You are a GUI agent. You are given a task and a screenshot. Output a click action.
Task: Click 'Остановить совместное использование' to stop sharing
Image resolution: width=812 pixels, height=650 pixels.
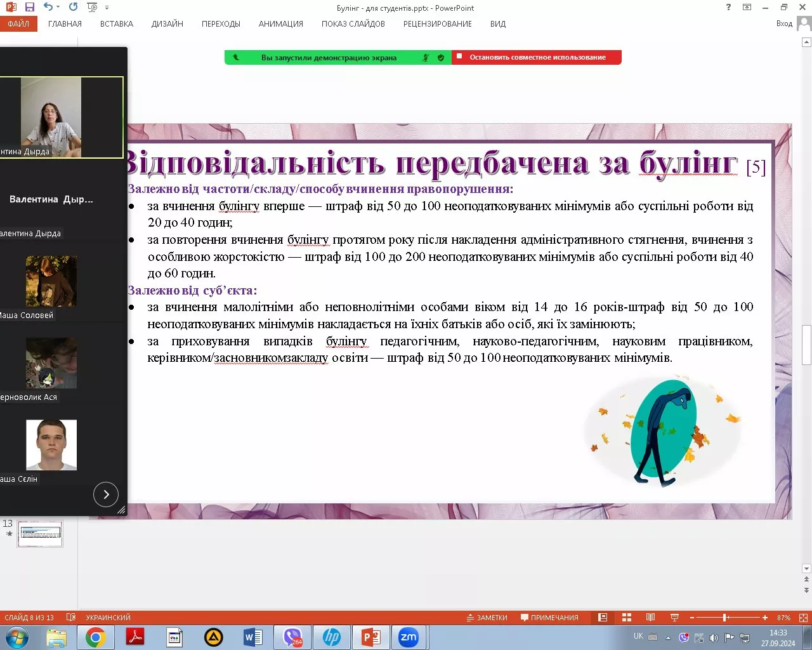(537, 57)
